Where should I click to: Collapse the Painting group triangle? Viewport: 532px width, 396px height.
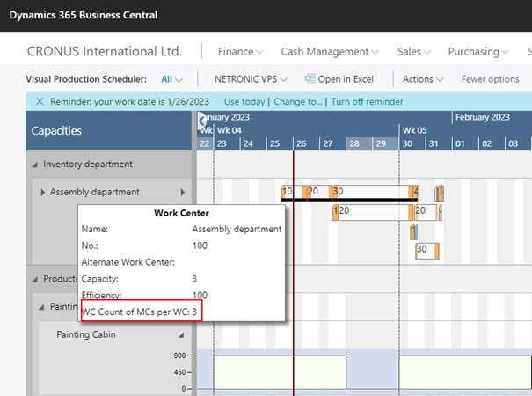tap(41, 307)
